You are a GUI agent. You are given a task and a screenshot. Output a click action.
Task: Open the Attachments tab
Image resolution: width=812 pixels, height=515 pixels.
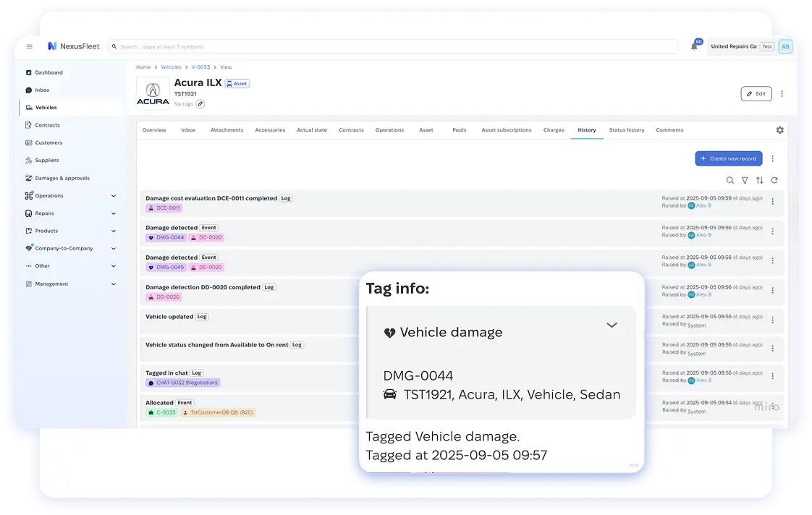227,130
